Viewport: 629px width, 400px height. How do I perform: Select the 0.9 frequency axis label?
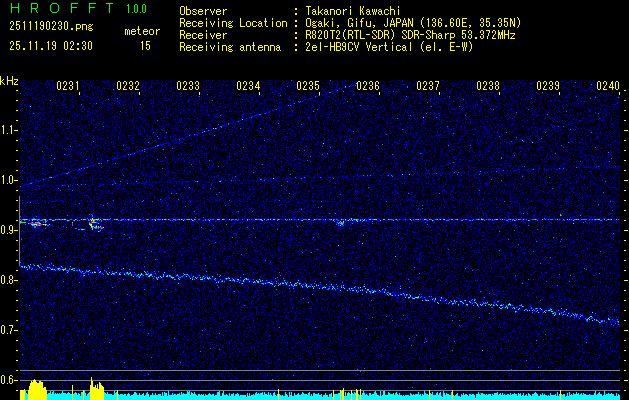[x=9, y=230]
